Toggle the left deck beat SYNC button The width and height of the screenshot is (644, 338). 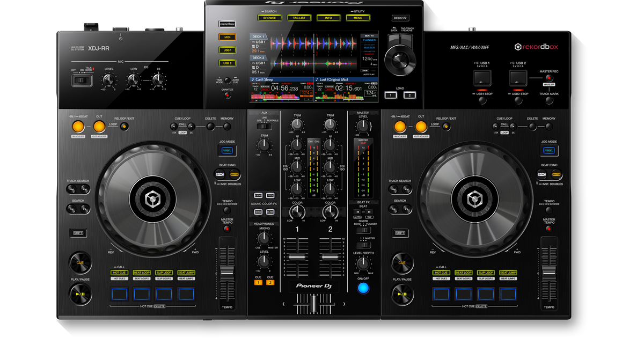(x=220, y=174)
